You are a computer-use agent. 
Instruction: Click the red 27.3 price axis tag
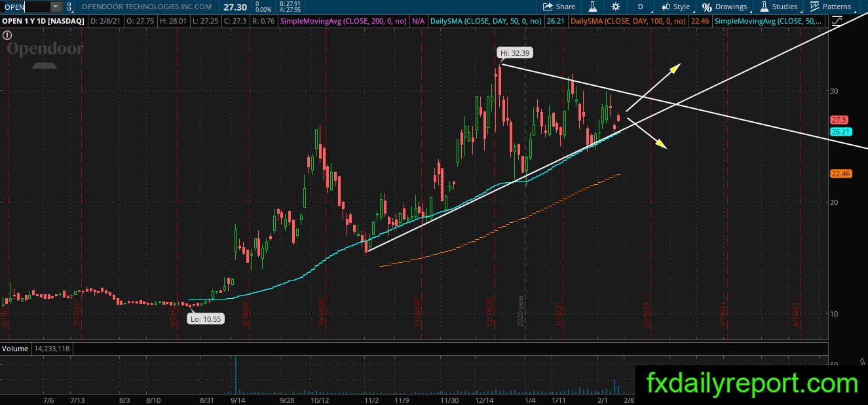[x=839, y=121]
